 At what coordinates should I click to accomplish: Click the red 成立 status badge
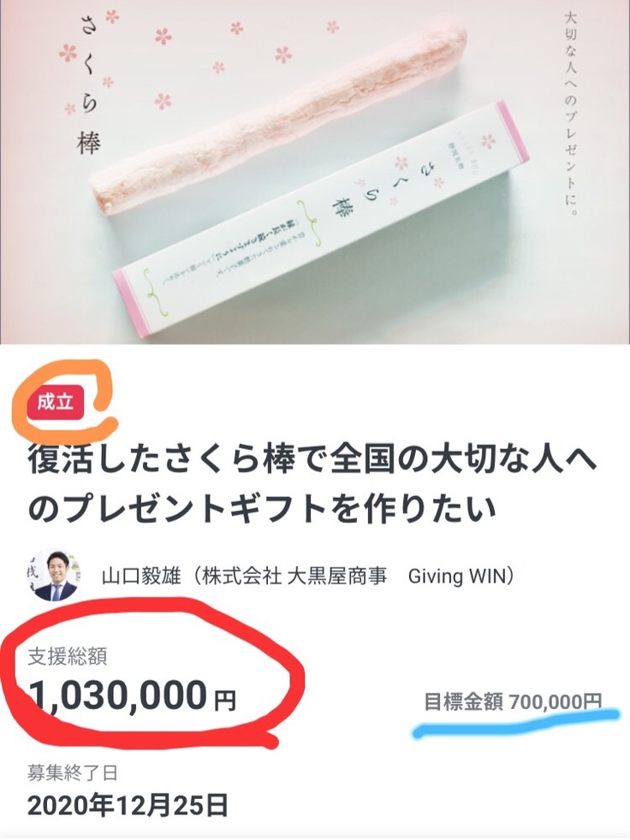click(x=55, y=402)
